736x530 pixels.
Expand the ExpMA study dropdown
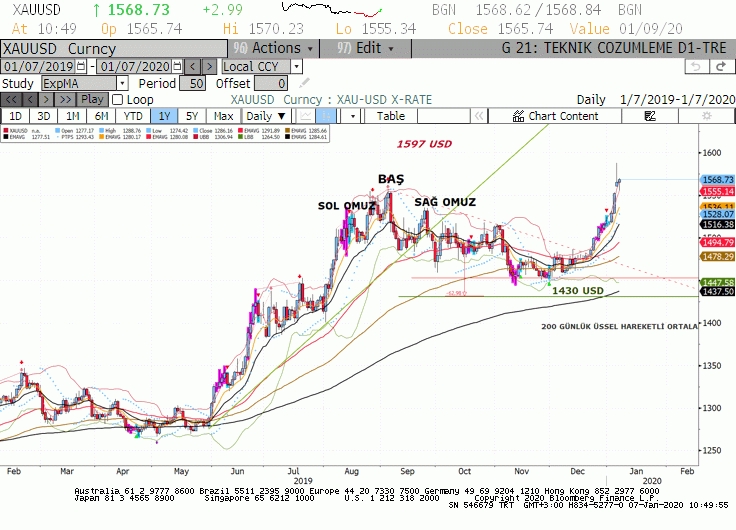pos(122,84)
